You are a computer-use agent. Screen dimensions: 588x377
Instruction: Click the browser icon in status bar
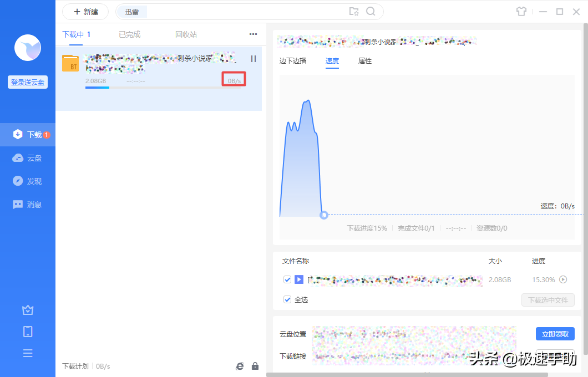point(240,366)
